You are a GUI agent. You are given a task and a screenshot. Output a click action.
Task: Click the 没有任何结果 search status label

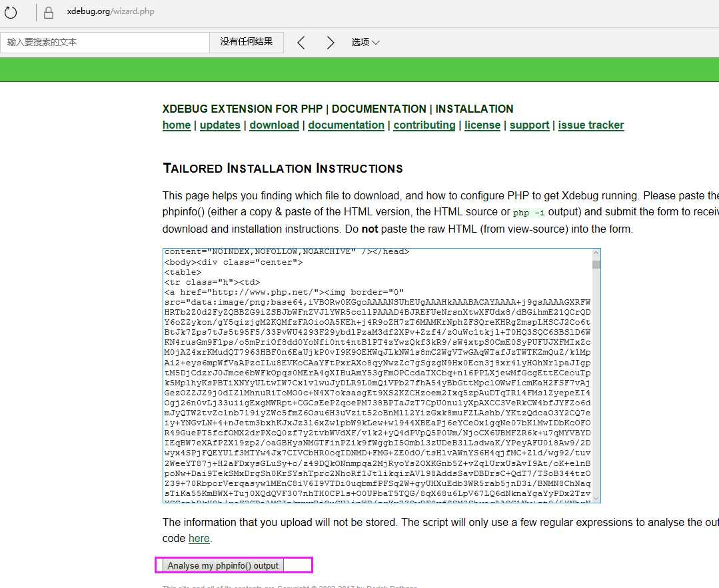tap(247, 42)
